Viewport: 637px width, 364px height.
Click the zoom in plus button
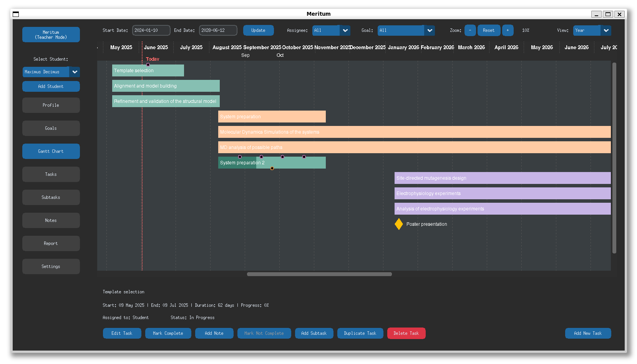pos(508,30)
